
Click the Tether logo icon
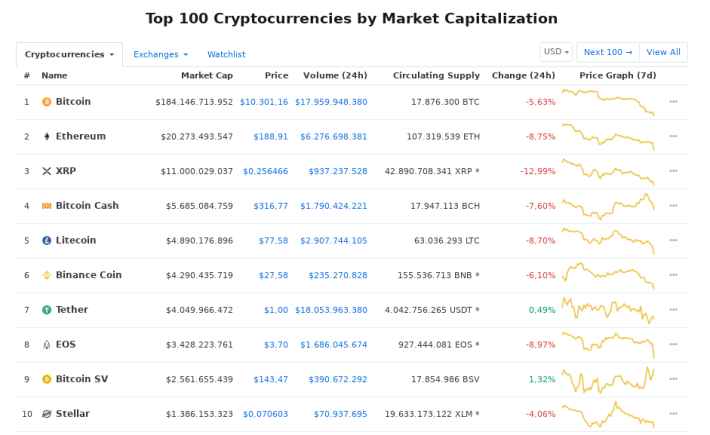[x=47, y=310]
